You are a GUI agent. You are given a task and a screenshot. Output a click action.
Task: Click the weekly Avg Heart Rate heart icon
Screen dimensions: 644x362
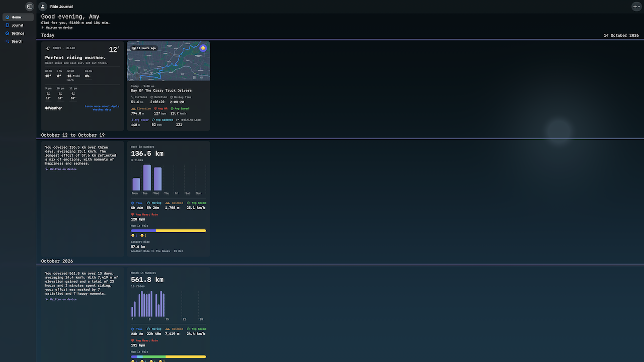(x=133, y=215)
